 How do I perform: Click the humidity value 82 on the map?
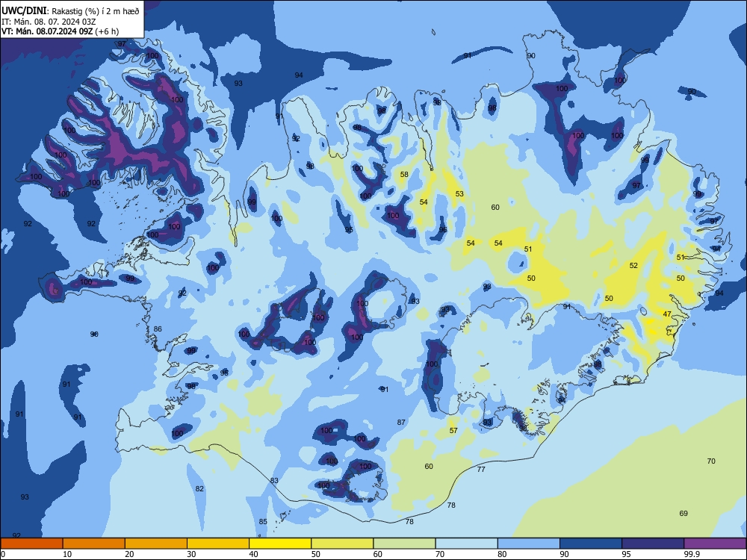pyautogui.click(x=199, y=488)
